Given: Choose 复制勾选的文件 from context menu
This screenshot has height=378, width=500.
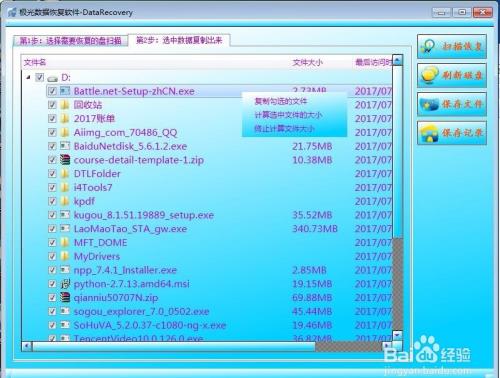Looking at the screenshot, I should (x=281, y=101).
